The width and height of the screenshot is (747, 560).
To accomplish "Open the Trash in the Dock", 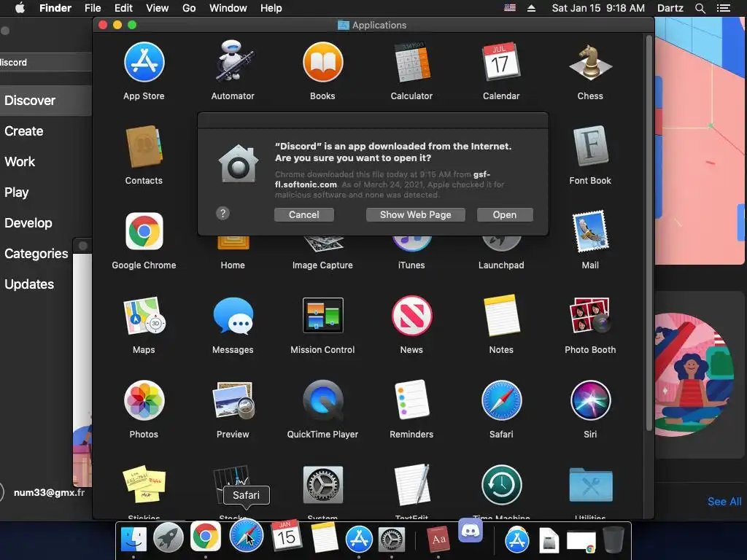I will pos(613,539).
